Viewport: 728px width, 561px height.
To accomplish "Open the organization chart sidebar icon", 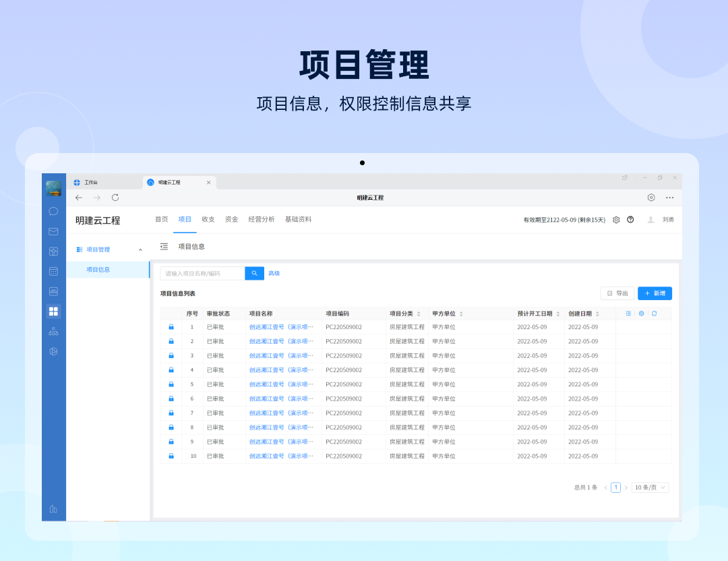I will click(53, 332).
